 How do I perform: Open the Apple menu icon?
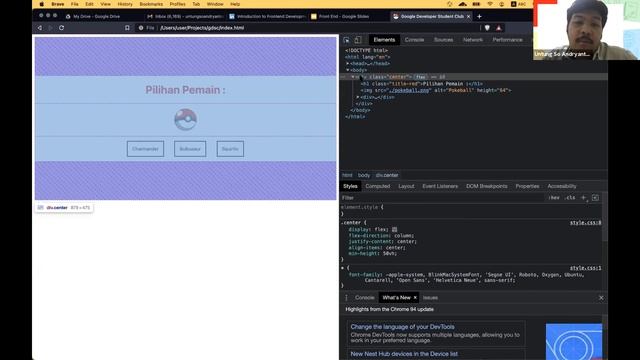(41, 4)
